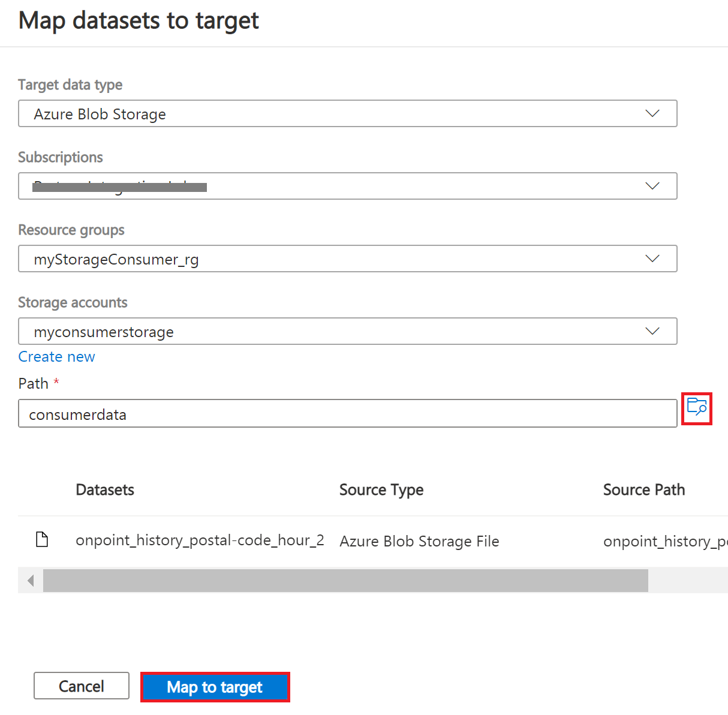This screenshot has width=728, height=715.
Task: Click the file icon beside onpoint_history dataset
Action: [42, 539]
